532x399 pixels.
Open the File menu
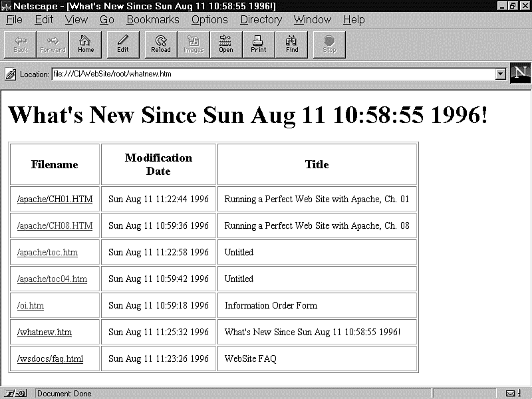click(14, 20)
